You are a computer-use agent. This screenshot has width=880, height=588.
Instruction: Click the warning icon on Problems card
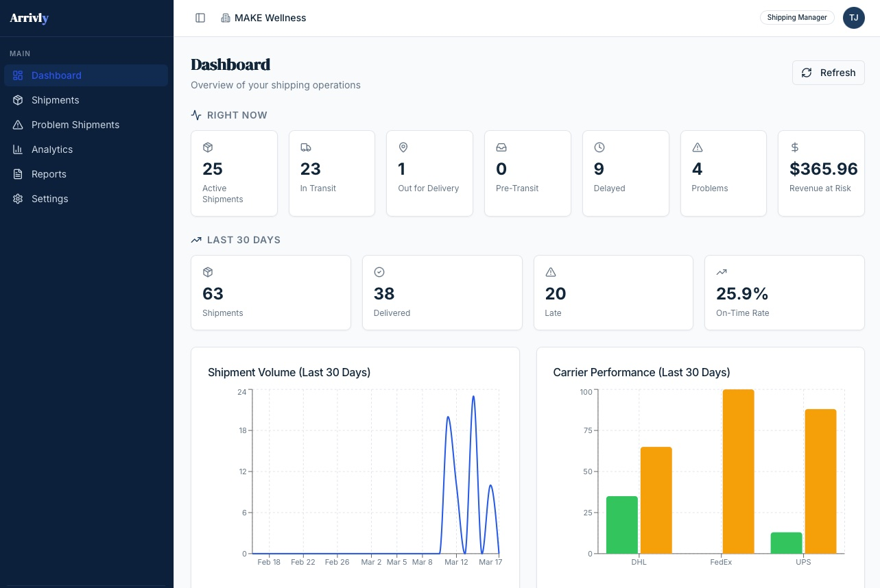point(698,147)
